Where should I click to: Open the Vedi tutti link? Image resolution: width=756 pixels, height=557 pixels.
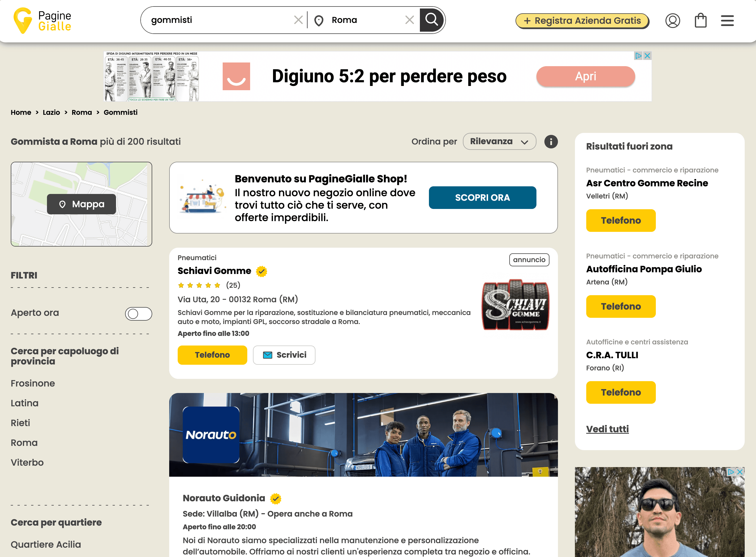[x=607, y=429]
